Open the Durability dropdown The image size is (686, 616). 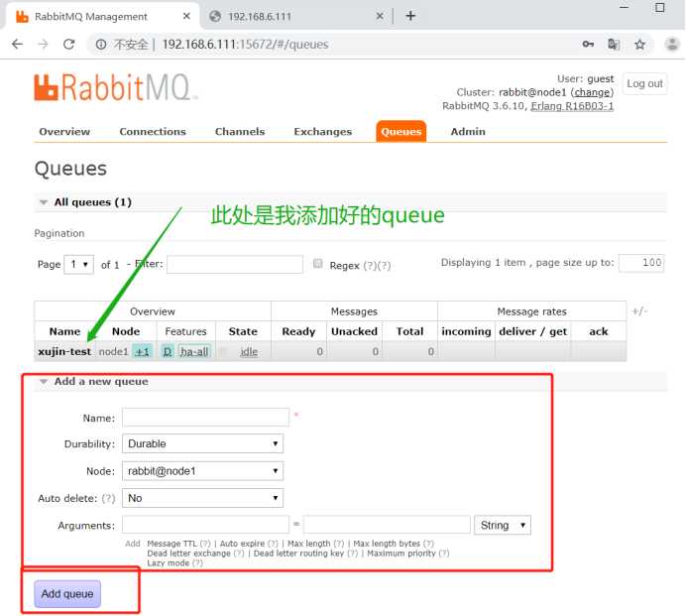click(202, 443)
